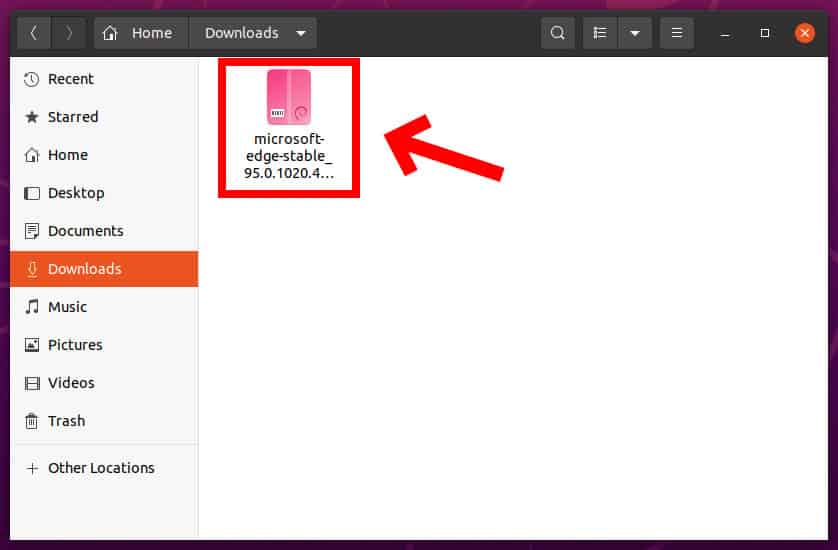Open Recent in the sidebar
Screen dimensions: 838x550
104,79
